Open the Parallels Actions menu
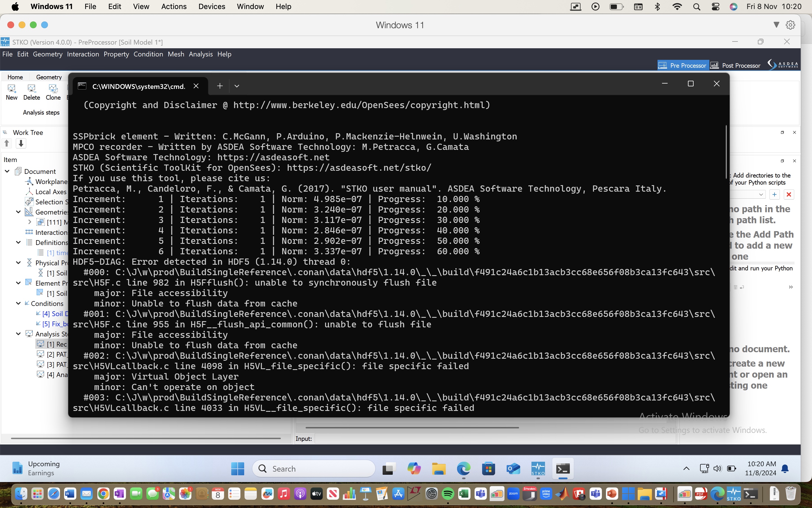This screenshot has width=812, height=508. click(x=174, y=6)
